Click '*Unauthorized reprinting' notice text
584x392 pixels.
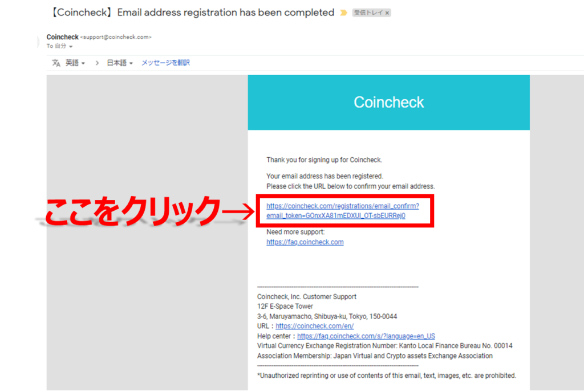click(x=387, y=375)
